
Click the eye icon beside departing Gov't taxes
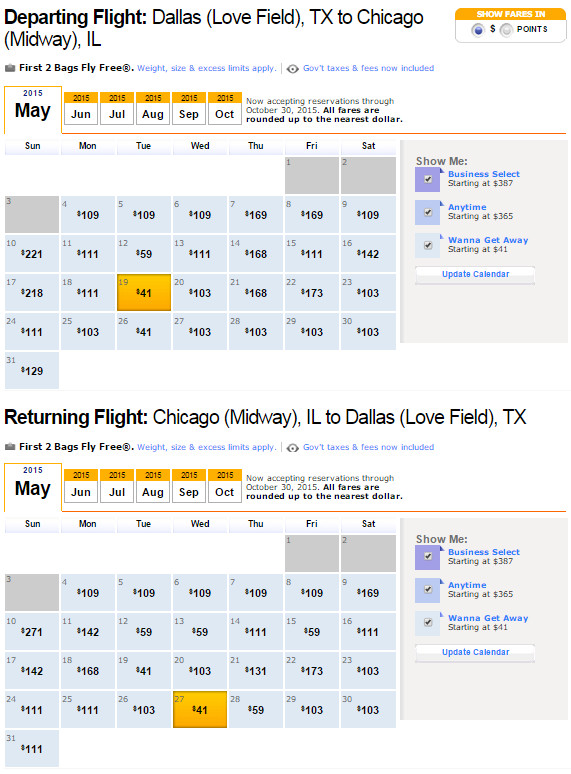[293, 69]
